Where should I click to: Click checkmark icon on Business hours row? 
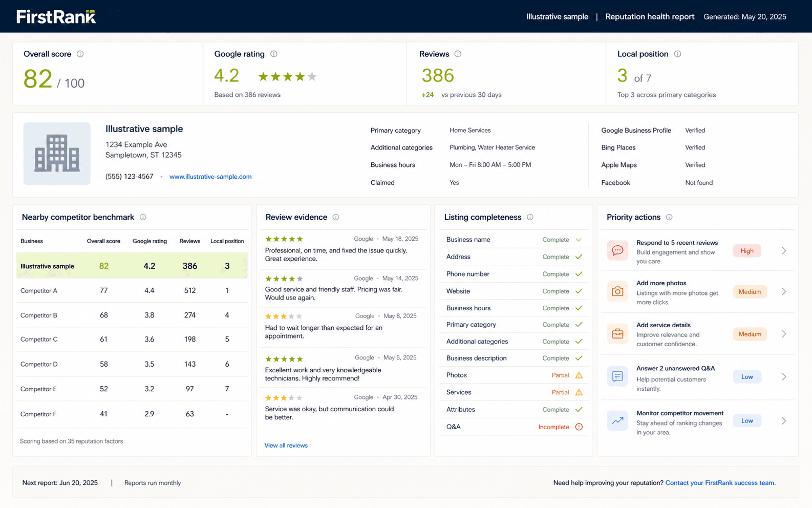click(579, 308)
